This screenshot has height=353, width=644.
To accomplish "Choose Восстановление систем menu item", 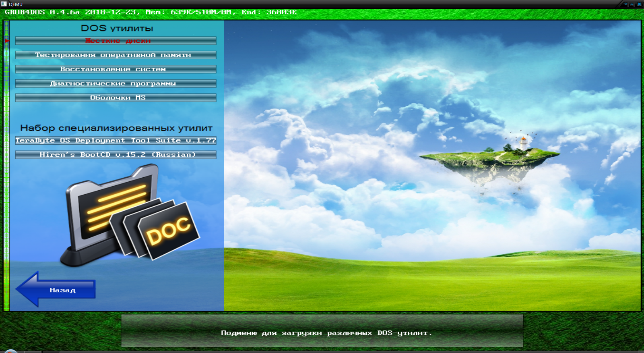I will [116, 69].
